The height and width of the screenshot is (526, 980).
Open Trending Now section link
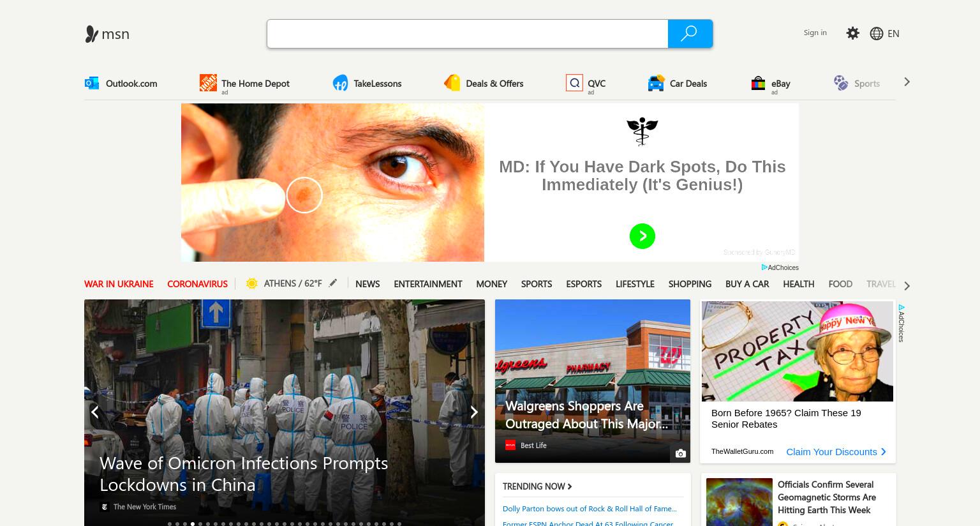[x=537, y=486]
